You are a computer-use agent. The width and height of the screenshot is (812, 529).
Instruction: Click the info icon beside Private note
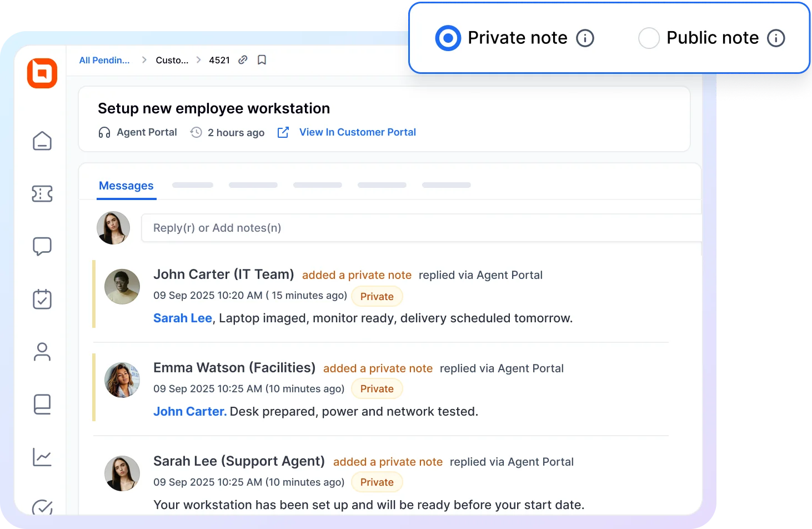pos(584,38)
